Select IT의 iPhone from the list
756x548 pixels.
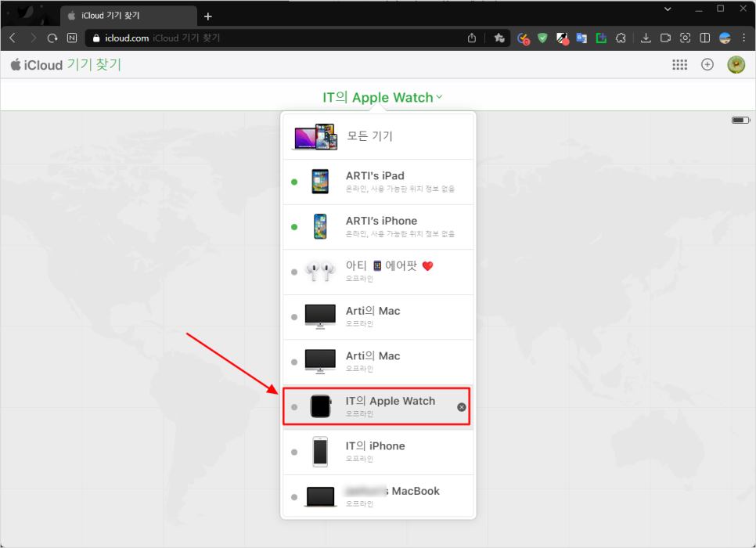click(x=378, y=452)
